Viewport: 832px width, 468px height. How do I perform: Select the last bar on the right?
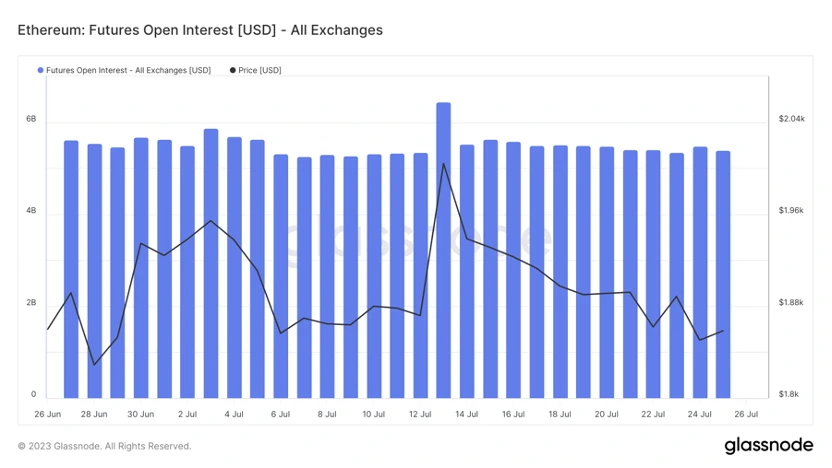(723, 275)
